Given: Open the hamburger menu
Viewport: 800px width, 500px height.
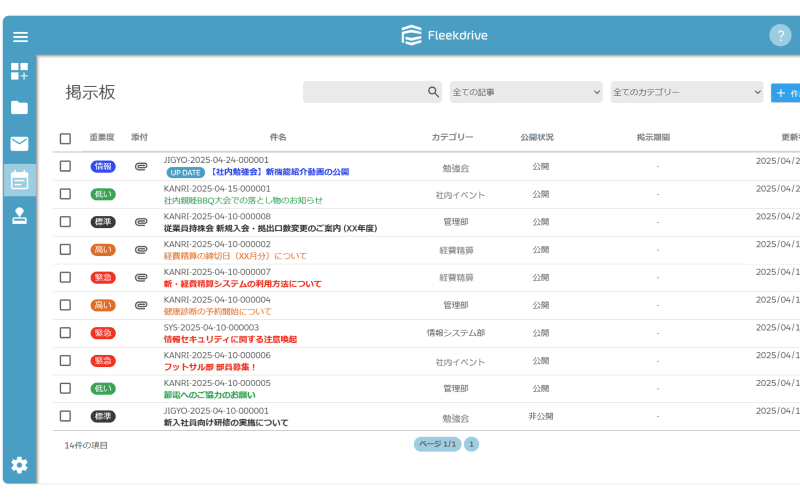Looking at the screenshot, I should 20,37.
